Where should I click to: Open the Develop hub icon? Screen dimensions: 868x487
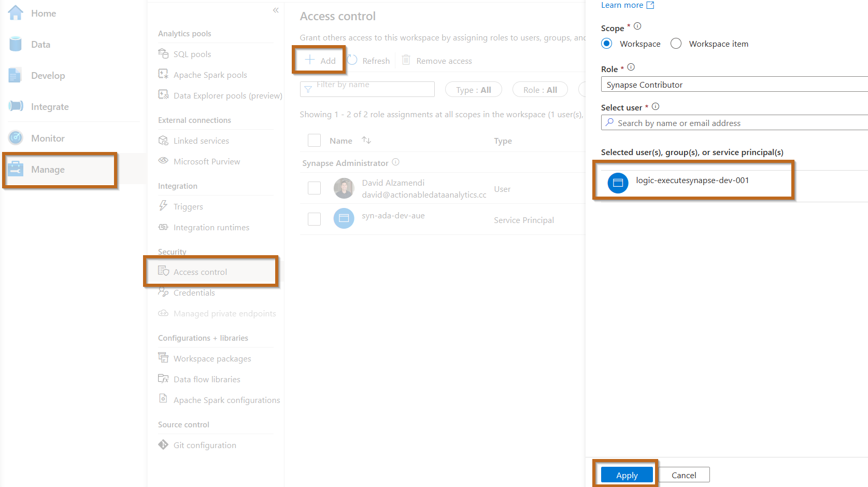click(16, 75)
